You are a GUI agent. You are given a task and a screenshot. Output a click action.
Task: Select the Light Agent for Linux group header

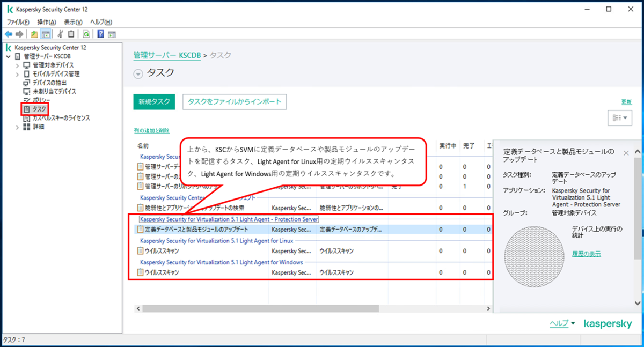[216, 241]
